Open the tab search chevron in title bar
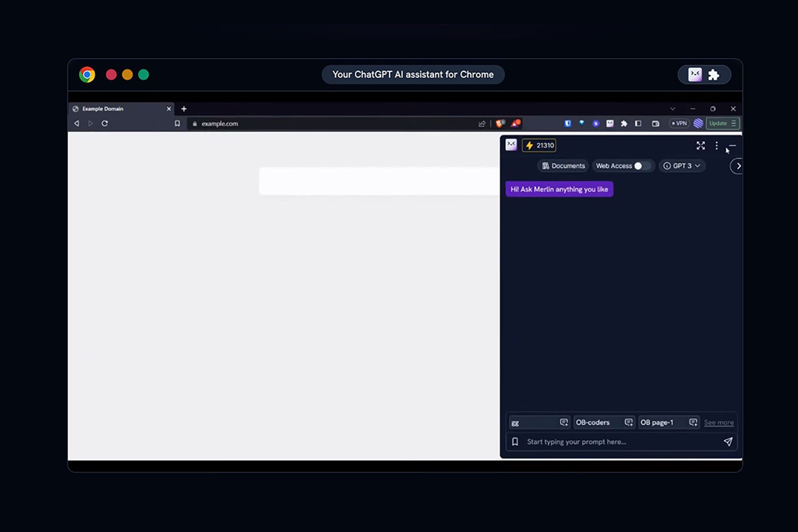This screenshot has width=798, height=532. click(x=673, y=109)
